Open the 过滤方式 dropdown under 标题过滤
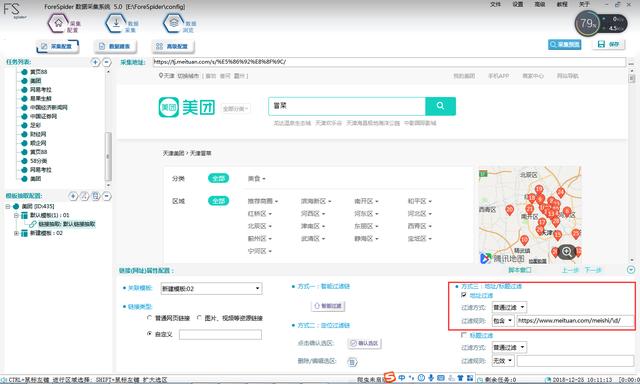640x384 pixels. 509,348
